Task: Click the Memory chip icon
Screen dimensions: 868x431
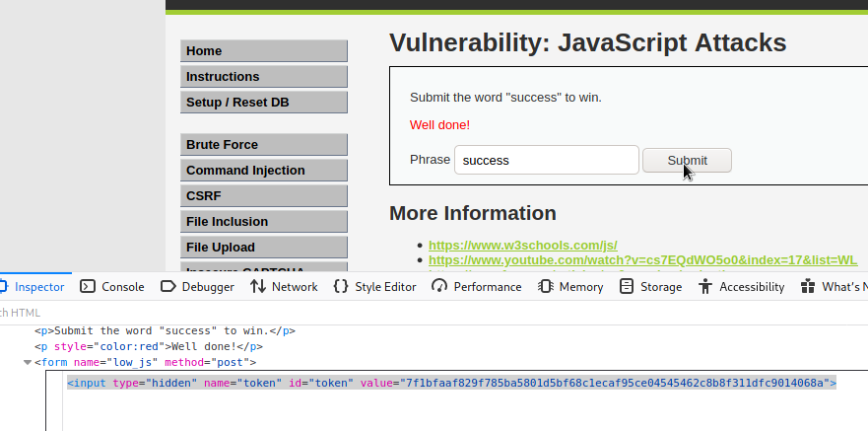Action: [545, 286]
